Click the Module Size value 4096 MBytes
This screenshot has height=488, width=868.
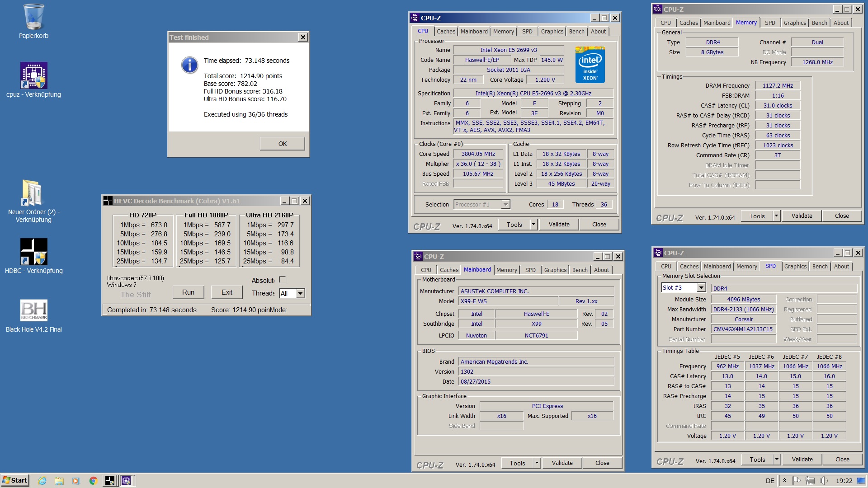(x=744, y=299)
